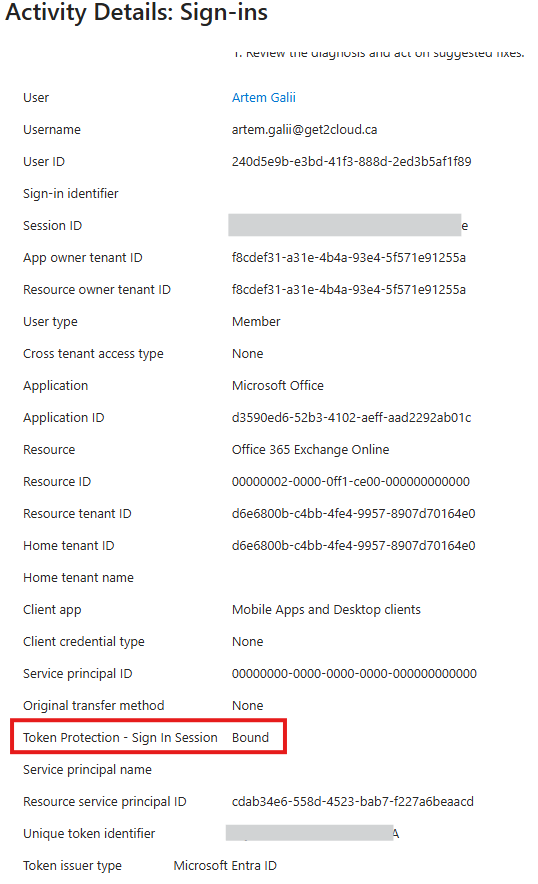The image size is (538, 884).
Task: Click the Microsoft Entra ID issuer value
Action: [225, 866]
